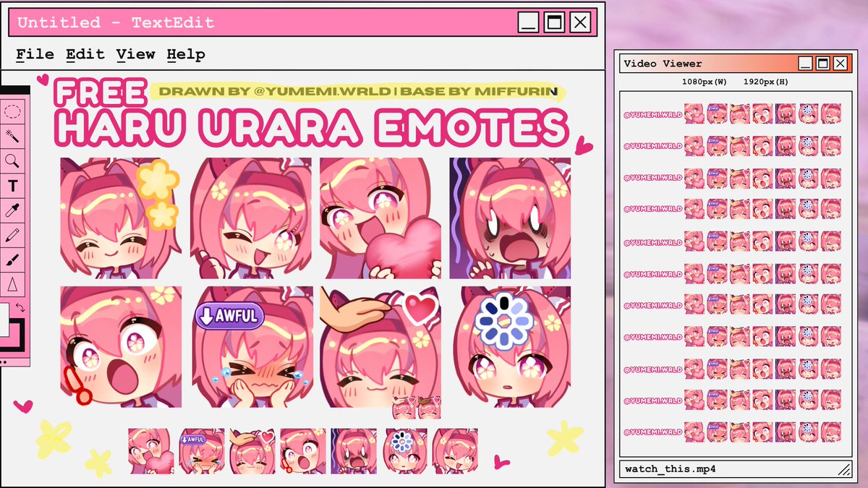Click the Untitled - TextEdit title text

[x=116, y=22]
